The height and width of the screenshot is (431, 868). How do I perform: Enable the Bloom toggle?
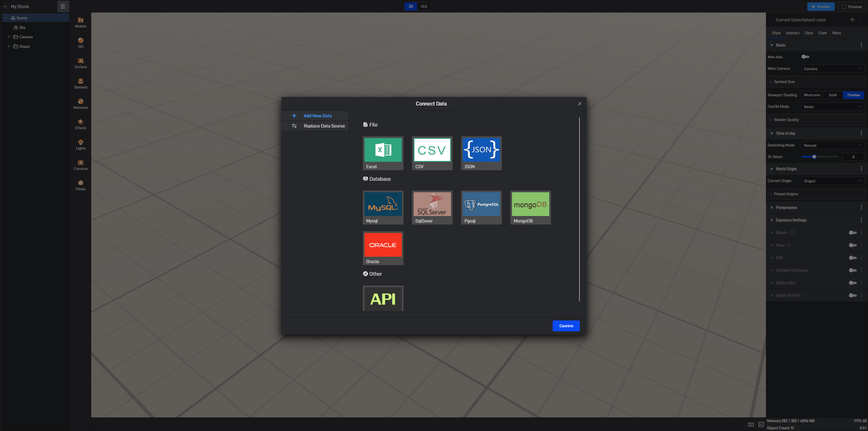coord(853,233)
